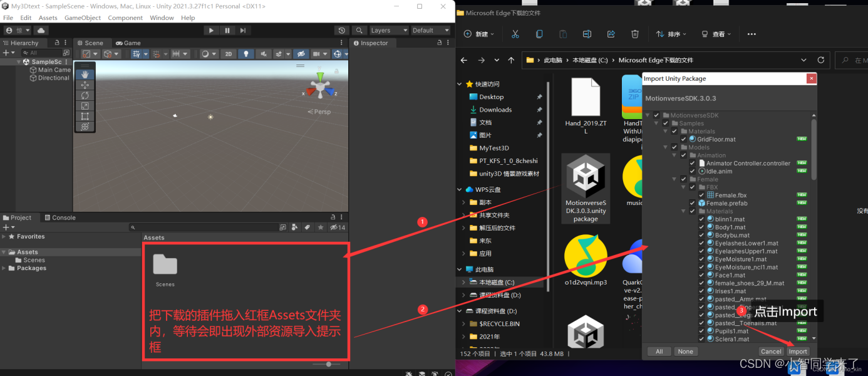Click Scene gizmos toggle icon
The image size is (868, 376).
pos(339,54)
